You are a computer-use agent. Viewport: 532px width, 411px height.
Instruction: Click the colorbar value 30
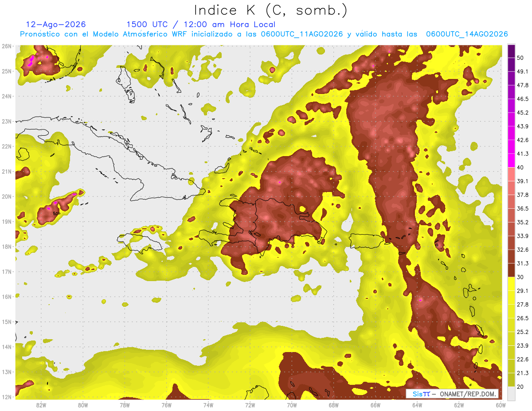(520, 278)
